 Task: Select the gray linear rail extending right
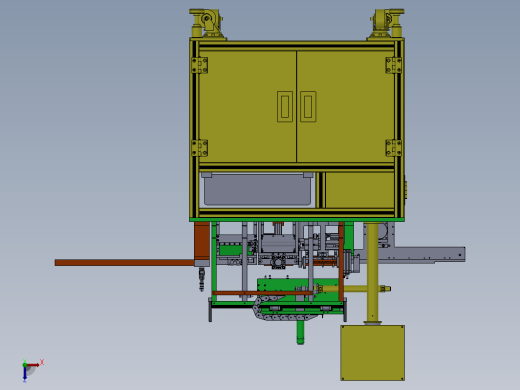click(x=413, y=255)
